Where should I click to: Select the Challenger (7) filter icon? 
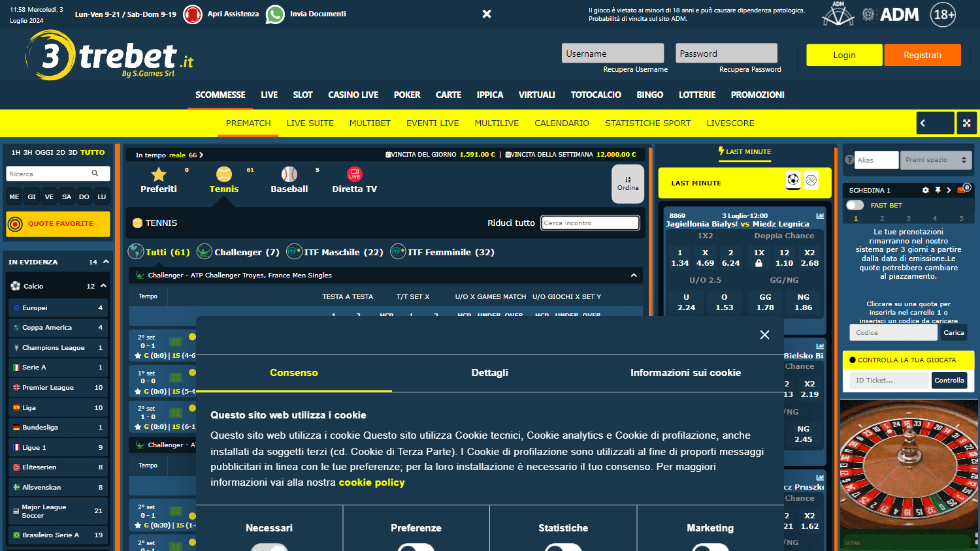(204, 251)
